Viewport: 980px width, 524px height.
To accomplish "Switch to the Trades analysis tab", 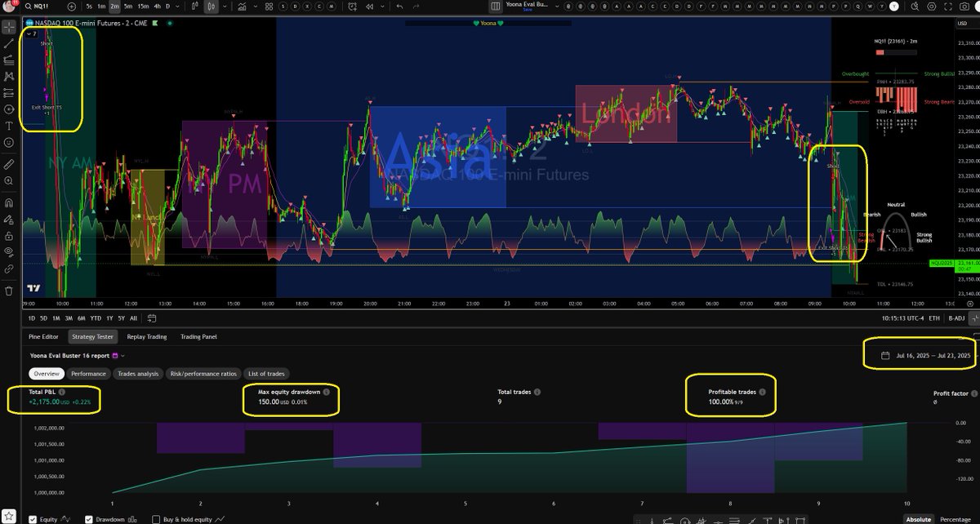I will (x=137, y=373).
